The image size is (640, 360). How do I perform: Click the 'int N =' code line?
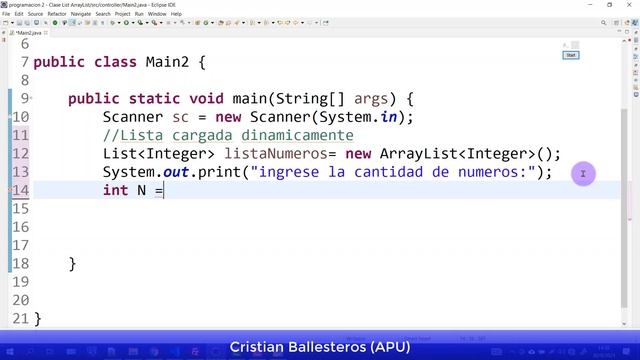coord(133,191)
